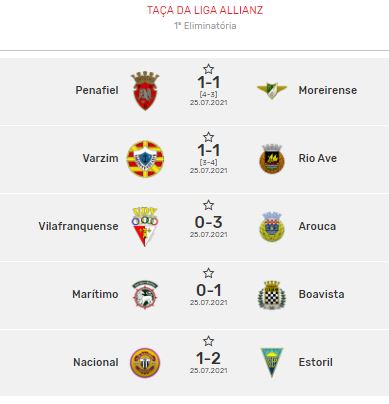Open the Estoril triangular crest
The image size is (389, 404).
(272, 363)
